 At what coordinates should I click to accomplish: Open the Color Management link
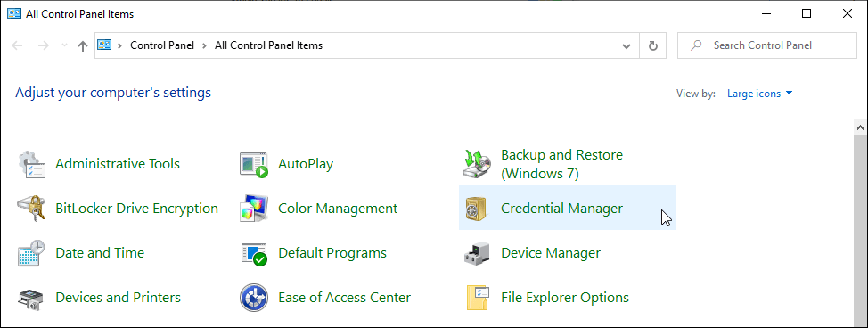click(x=338, y=209)
